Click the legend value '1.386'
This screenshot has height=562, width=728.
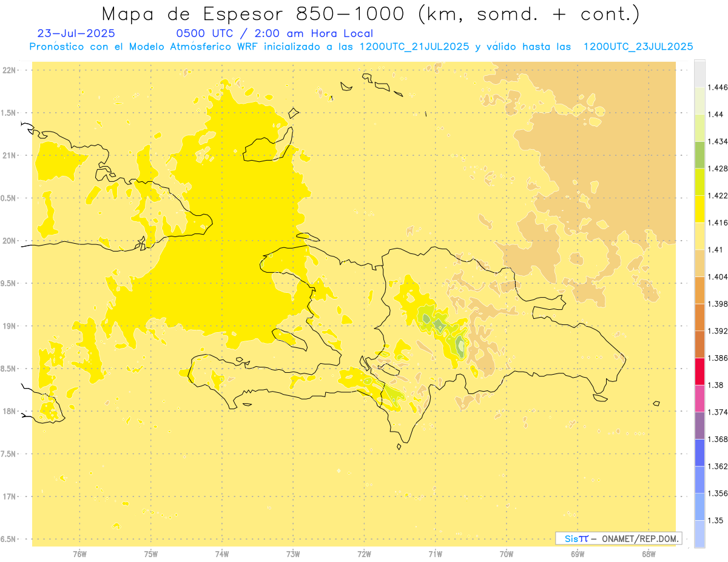pyautogui.click(x=718, y=358)
